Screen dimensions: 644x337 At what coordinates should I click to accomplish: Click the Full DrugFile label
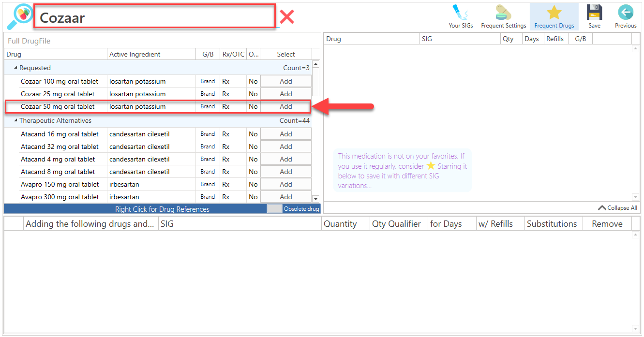pyautogui.click(x=29, y=41)
